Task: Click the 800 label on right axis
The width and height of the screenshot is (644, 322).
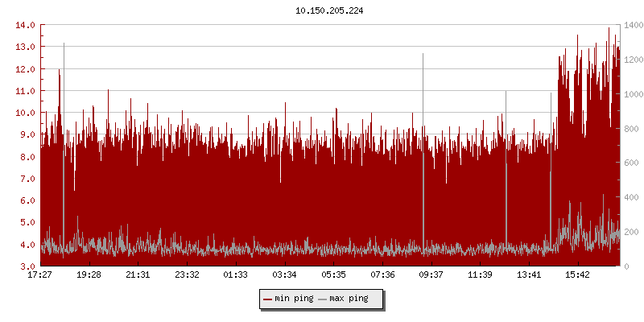Action: coord(631,129)
